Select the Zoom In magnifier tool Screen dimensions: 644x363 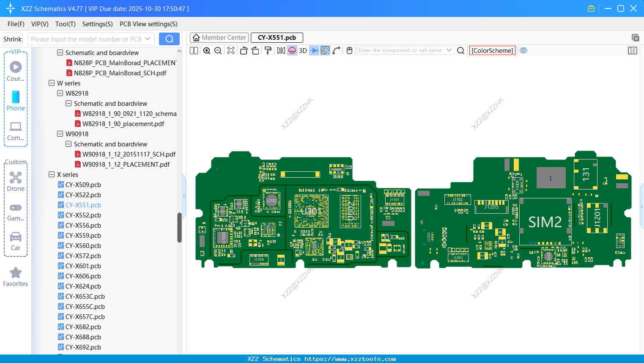click(x=207, y=50)
